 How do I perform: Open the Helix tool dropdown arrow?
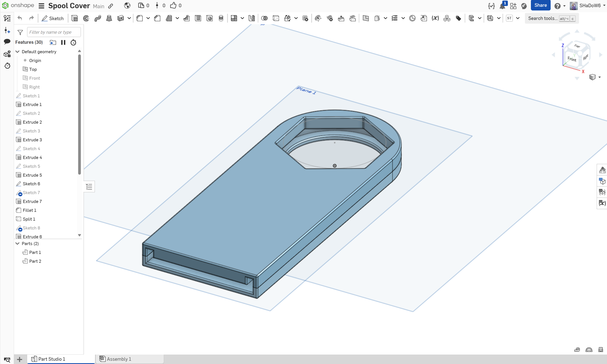click(x=403, y=18)
